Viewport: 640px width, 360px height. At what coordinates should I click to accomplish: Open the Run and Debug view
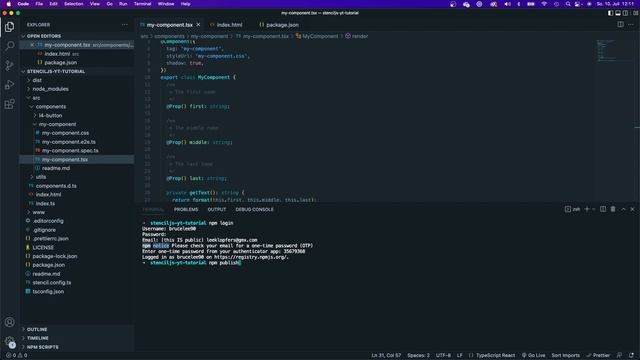point(9,84)
